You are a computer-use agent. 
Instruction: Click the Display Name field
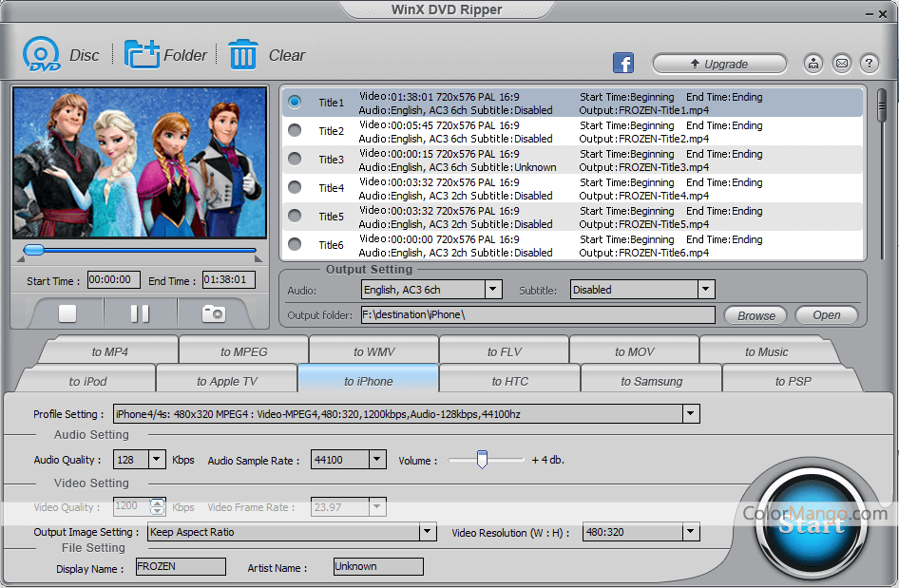(181, 566)
